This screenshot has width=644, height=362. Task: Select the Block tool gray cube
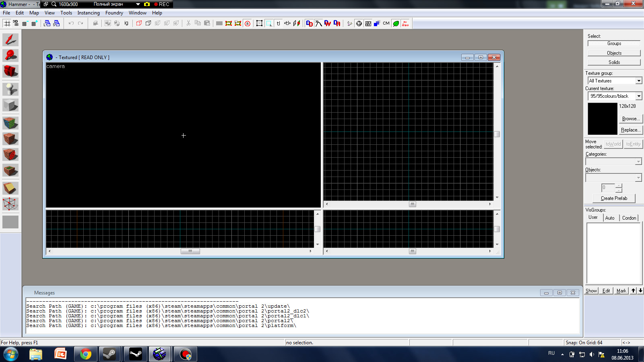click(10, 105)
